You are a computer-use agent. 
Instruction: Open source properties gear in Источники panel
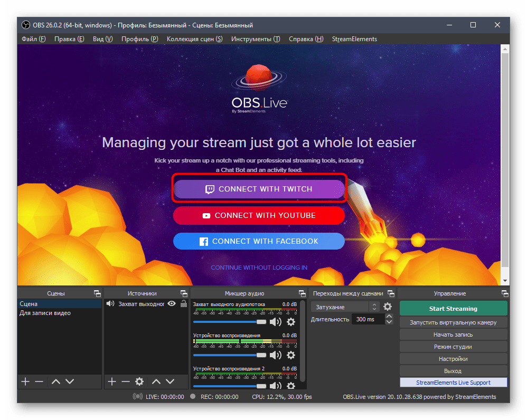[139, 381]
